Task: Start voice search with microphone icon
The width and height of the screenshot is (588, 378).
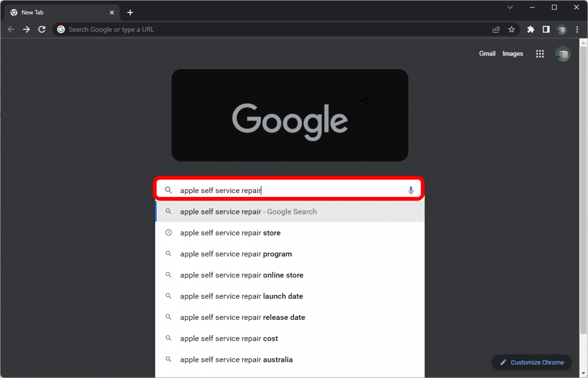Action: [411, 190]
